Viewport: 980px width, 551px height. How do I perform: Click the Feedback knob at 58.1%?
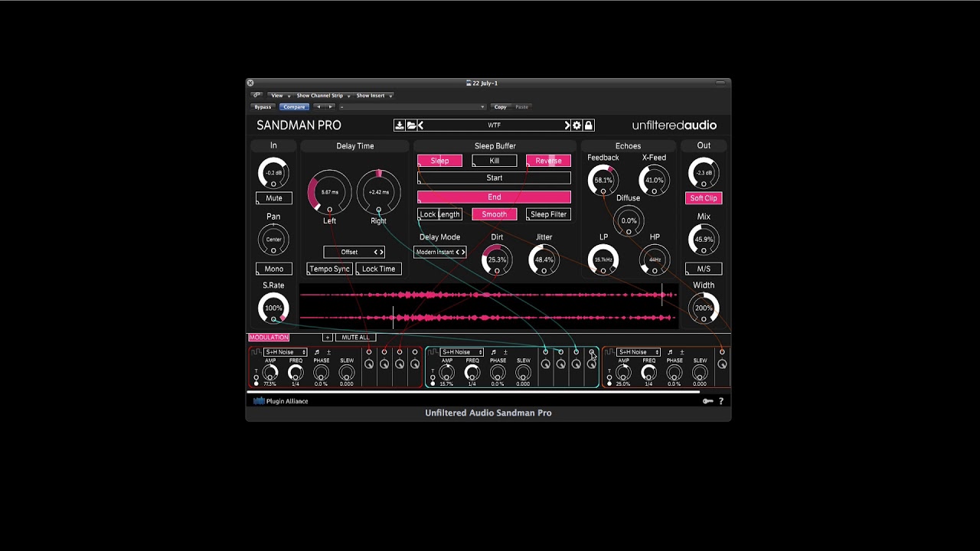coord(603,181)
